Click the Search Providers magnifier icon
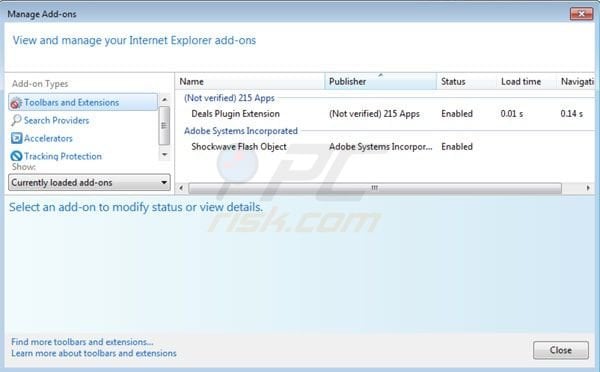This screenshot has width=600, height=372. (16, 120)
